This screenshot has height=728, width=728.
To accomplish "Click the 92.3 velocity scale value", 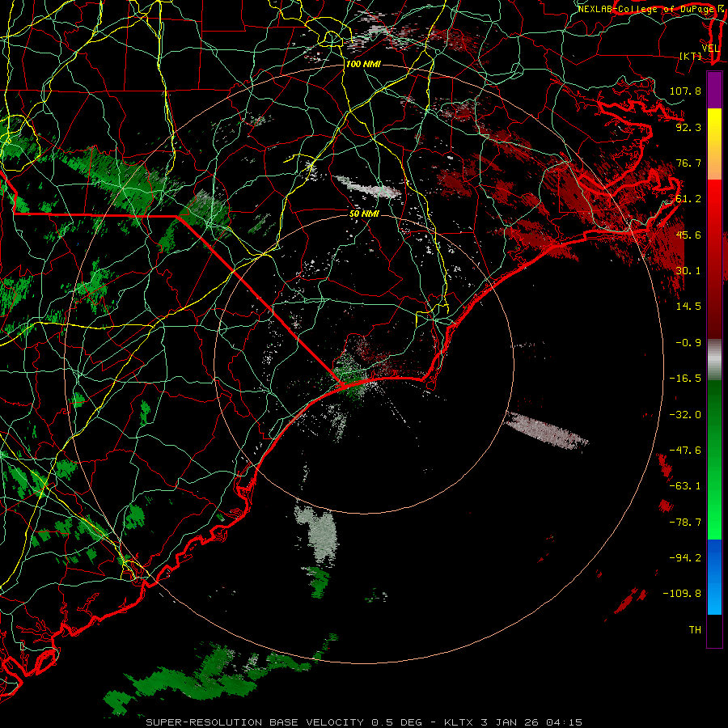I will click(688, 127).
